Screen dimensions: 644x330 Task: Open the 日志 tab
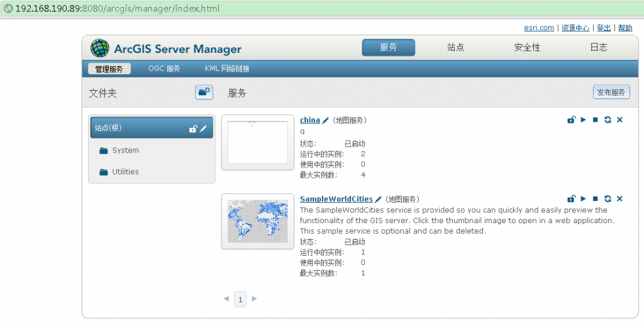pos(599,47)
